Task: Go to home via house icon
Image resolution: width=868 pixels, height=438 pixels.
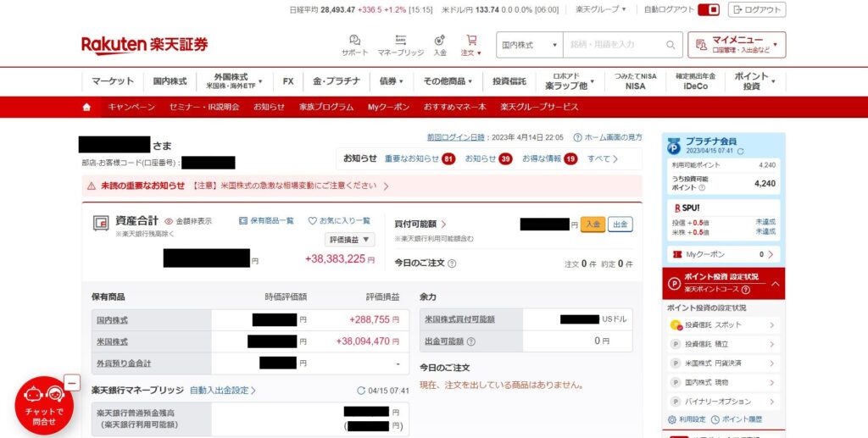Action: point(87,108)
